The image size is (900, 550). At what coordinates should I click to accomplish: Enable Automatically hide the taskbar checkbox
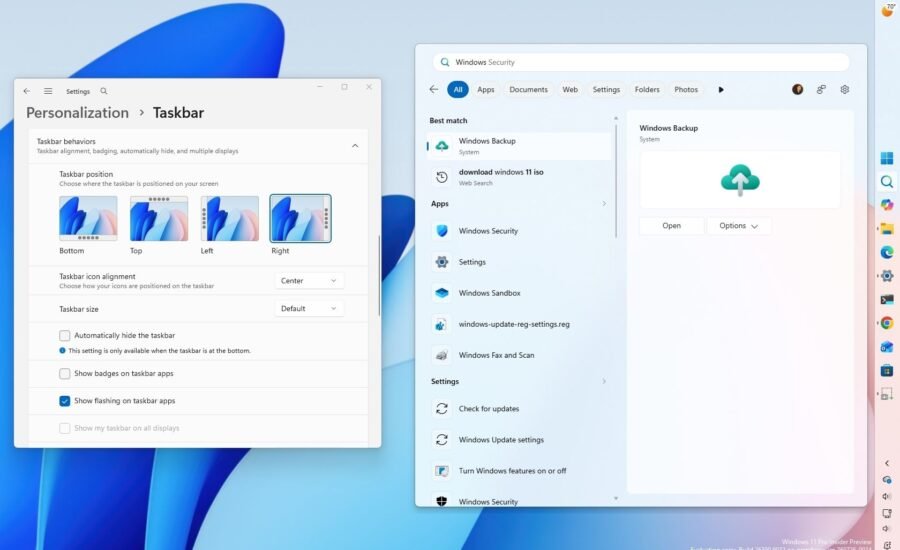(x=65, y=335)
